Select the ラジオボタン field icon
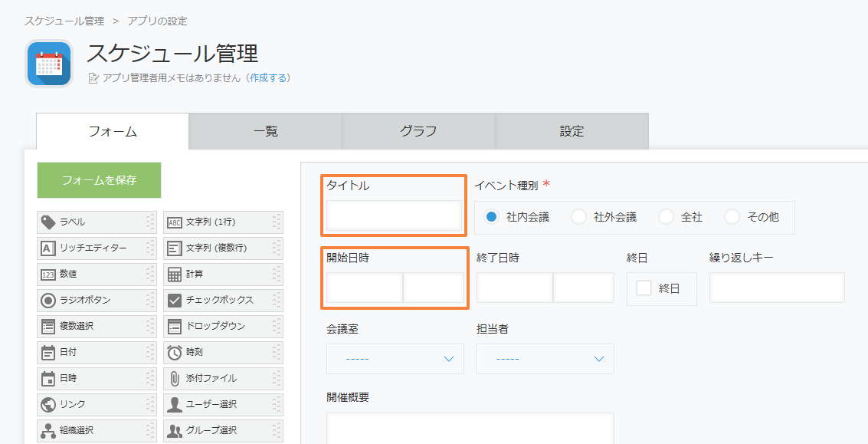 click(48, 301)
